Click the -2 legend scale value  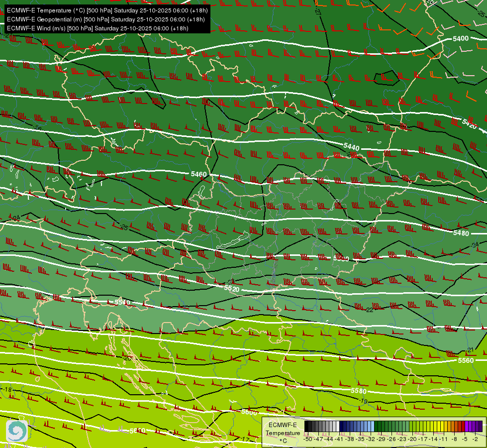pyautogui.click(x=475, y=439)
